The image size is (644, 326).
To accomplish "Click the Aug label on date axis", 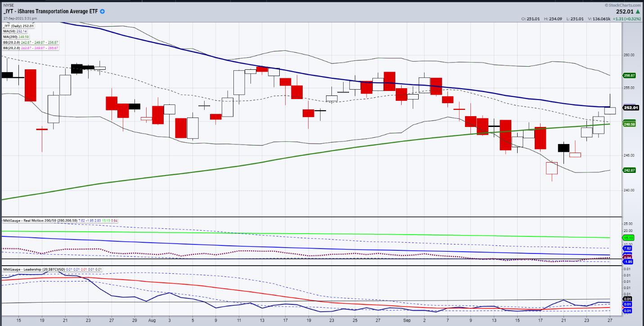I will pos(152,321).
